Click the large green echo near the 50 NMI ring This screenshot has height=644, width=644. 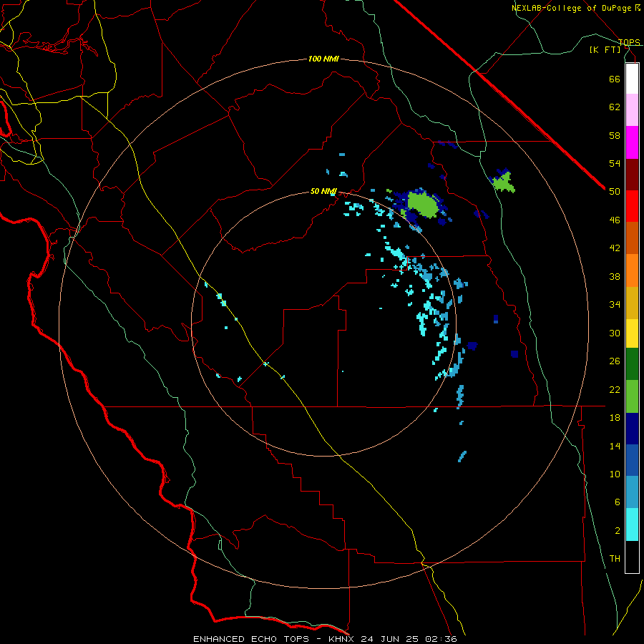422,205
